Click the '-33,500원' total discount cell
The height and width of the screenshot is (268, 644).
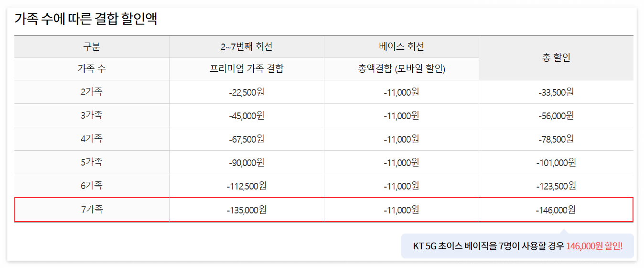(556, 92)
